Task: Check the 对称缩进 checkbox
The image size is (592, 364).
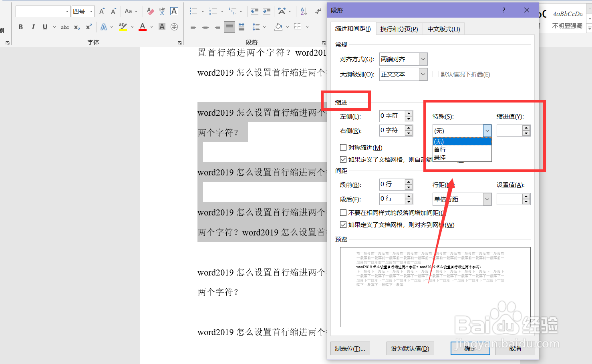Action: coord(343,147)
